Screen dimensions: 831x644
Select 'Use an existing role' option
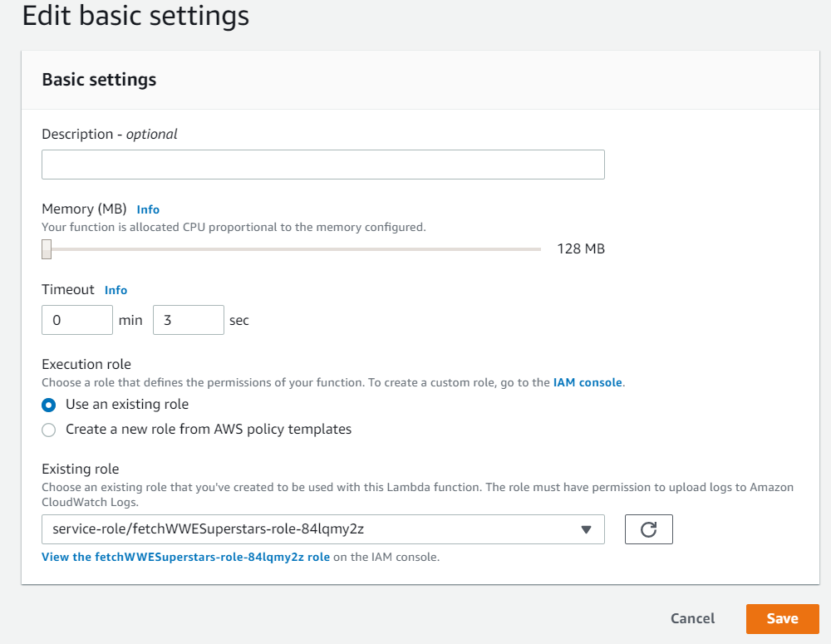tap(48, 405)
